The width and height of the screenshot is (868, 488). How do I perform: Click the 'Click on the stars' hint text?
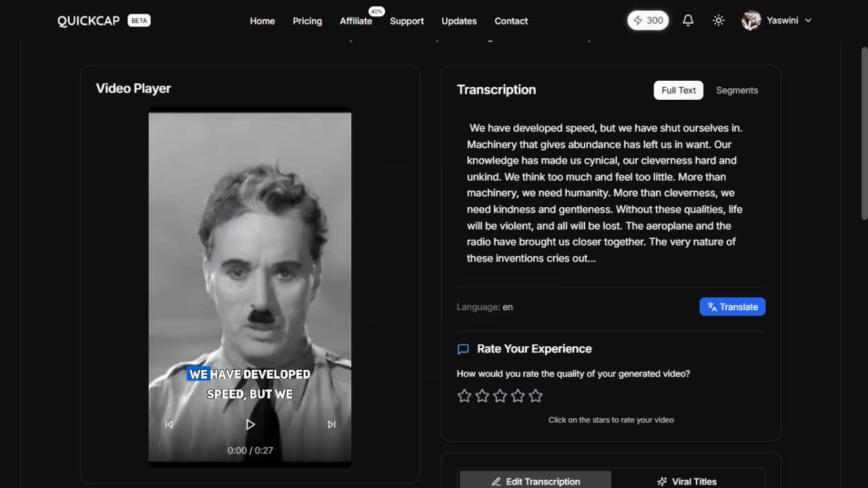pyautogui.click(x=611, y=419)
